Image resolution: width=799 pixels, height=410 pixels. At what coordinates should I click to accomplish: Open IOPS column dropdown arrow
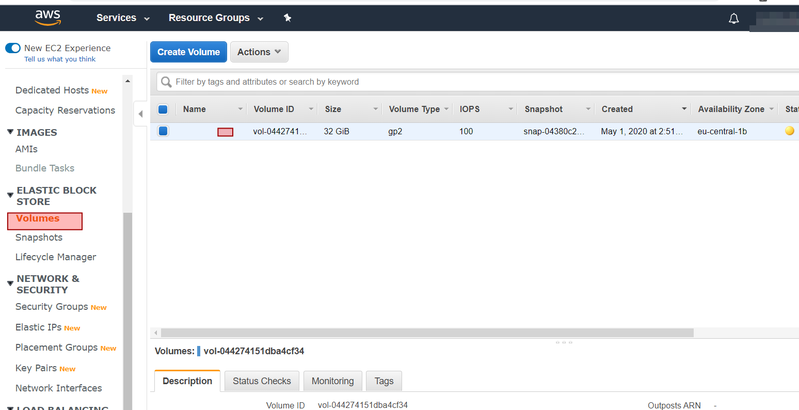pyautogui.click(x=511, y=109)
